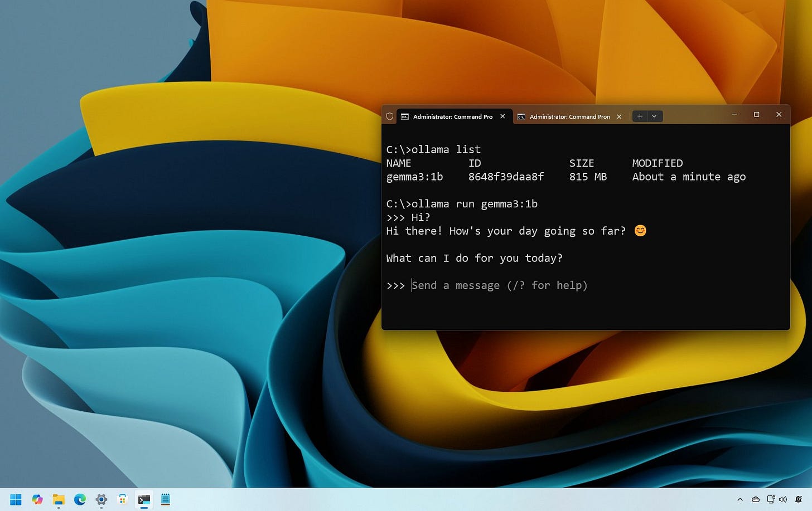Open a new Terminal tab with plus
812x511 pixels.
640,116
